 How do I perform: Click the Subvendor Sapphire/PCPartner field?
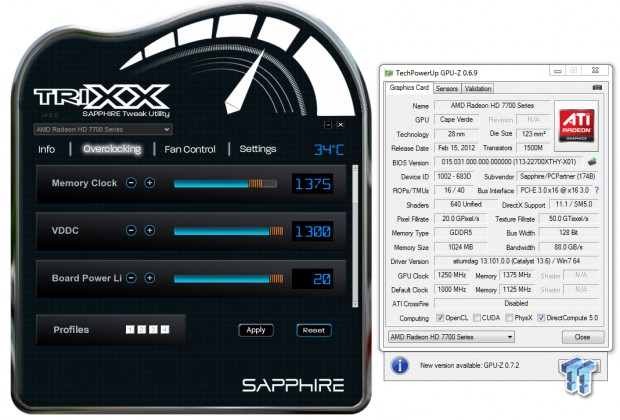558,176
